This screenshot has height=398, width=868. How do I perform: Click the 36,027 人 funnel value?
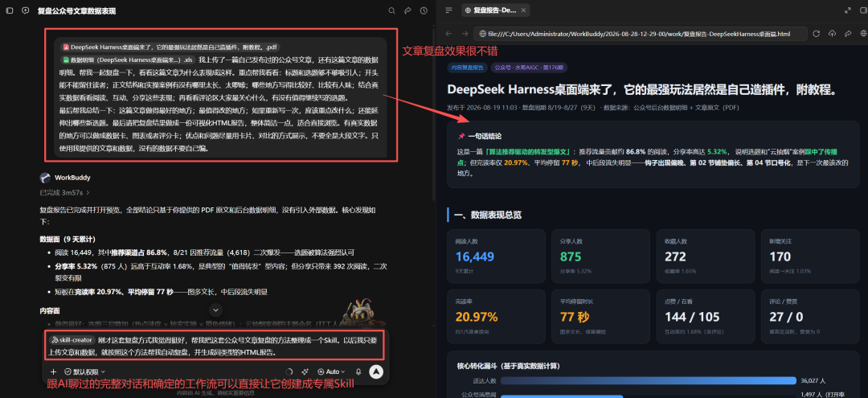[813, 381]
